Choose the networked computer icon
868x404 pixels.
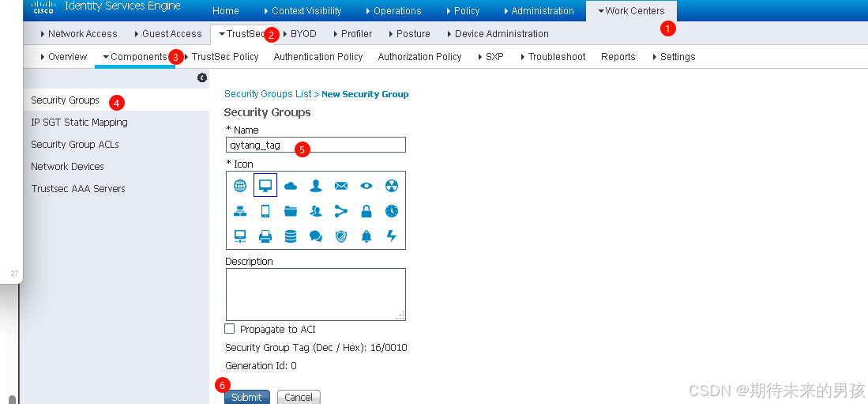coord(239,236)
